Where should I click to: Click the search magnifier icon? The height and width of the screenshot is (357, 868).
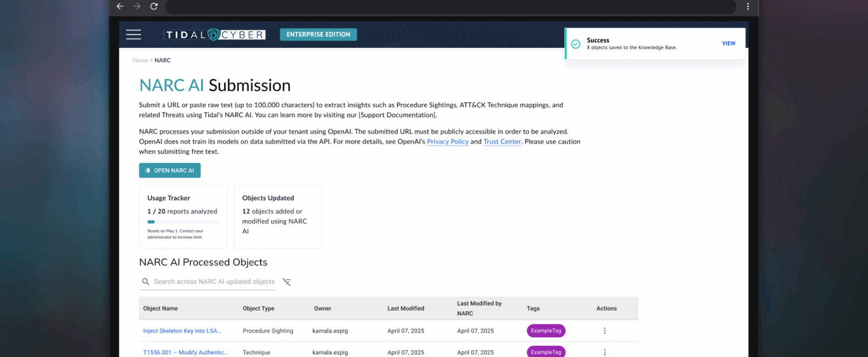click(146, 282)
